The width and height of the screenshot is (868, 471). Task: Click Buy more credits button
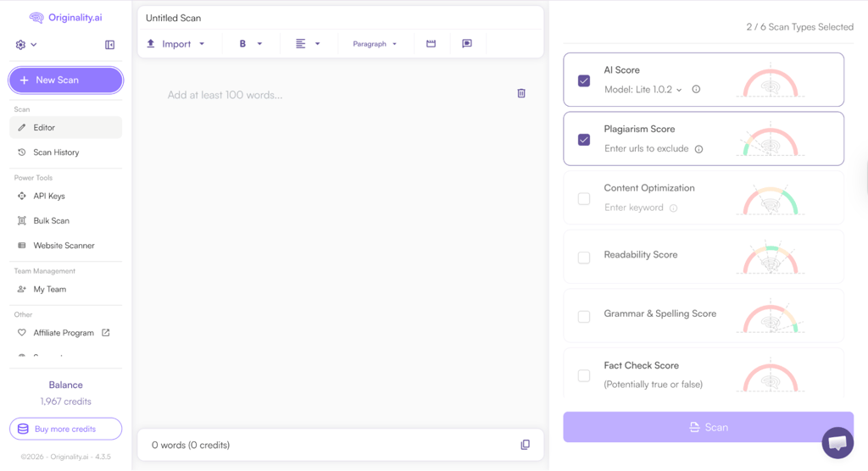[66, 429]
